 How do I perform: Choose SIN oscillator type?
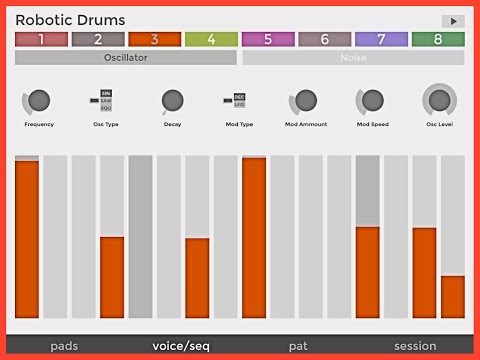pyautogui.click(x=106, y=93)
